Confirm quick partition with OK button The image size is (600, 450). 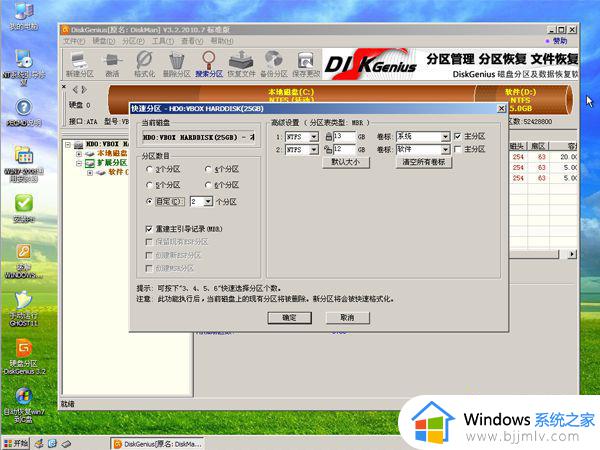290,318
